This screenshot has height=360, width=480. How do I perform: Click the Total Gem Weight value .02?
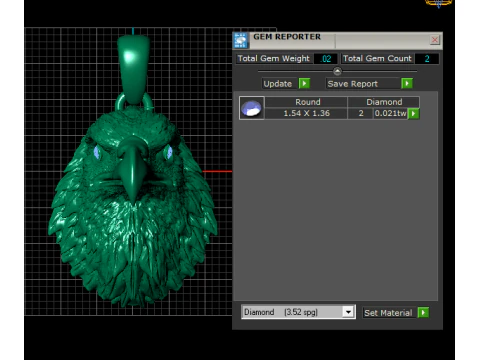pyautogui.click(x=326, y=59)
